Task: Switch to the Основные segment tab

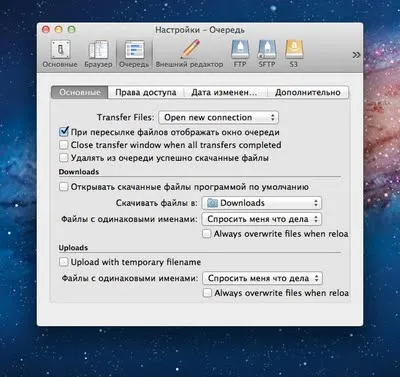Action: tap(80, 92)
